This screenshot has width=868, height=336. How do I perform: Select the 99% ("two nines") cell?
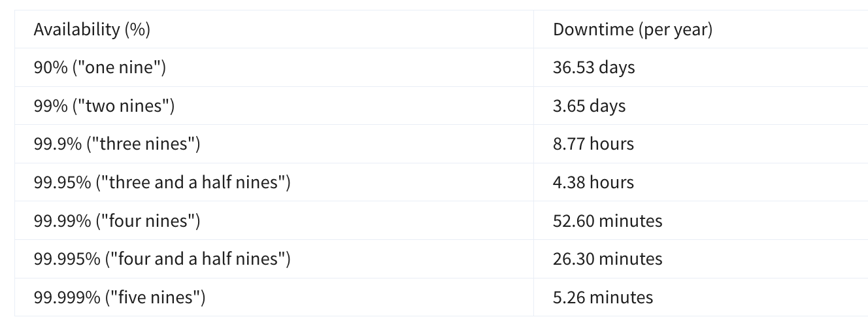[104, 106]
